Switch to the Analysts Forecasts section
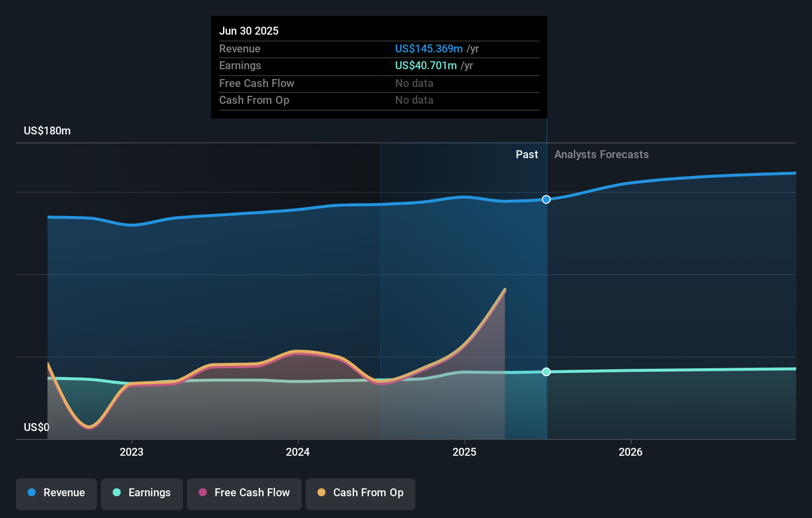The image size is (812, 518). 601,154
